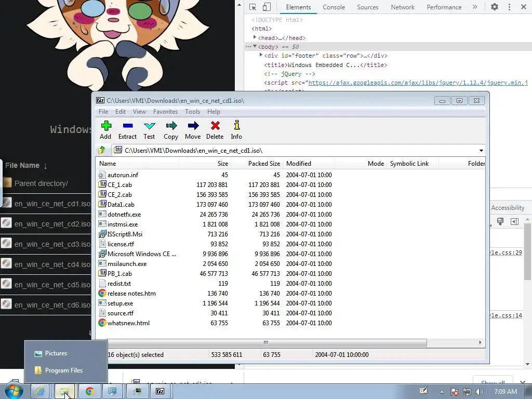Switch to the Console tab in DevTools
Screen dimensions: 532x399
click(334, 7)
